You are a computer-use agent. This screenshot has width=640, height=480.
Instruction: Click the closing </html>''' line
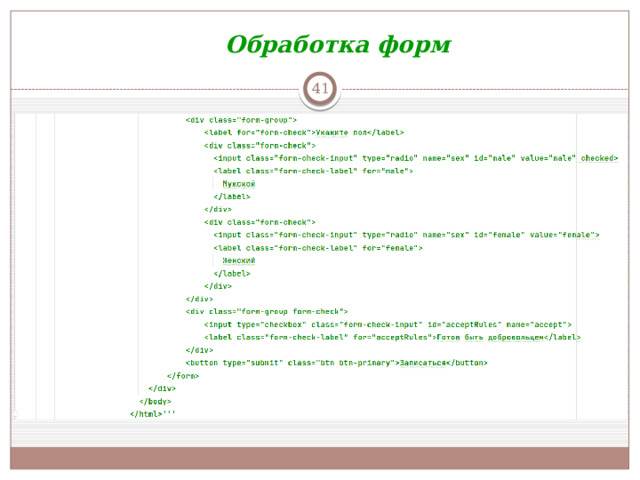pos(152,414)
